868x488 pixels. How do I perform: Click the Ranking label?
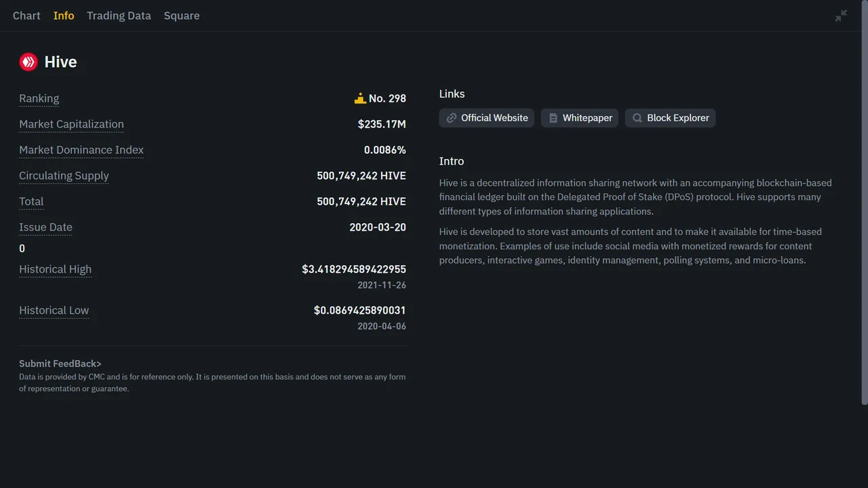point(39,98)
